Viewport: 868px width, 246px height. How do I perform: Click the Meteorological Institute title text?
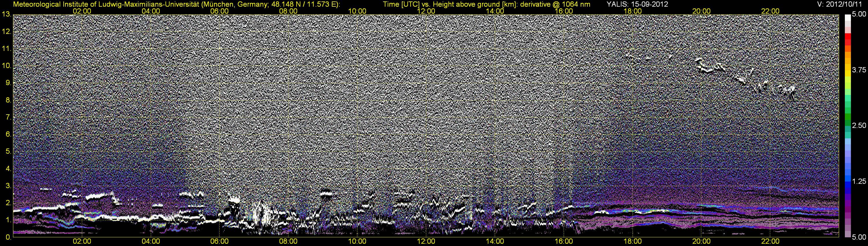point(176,4)
